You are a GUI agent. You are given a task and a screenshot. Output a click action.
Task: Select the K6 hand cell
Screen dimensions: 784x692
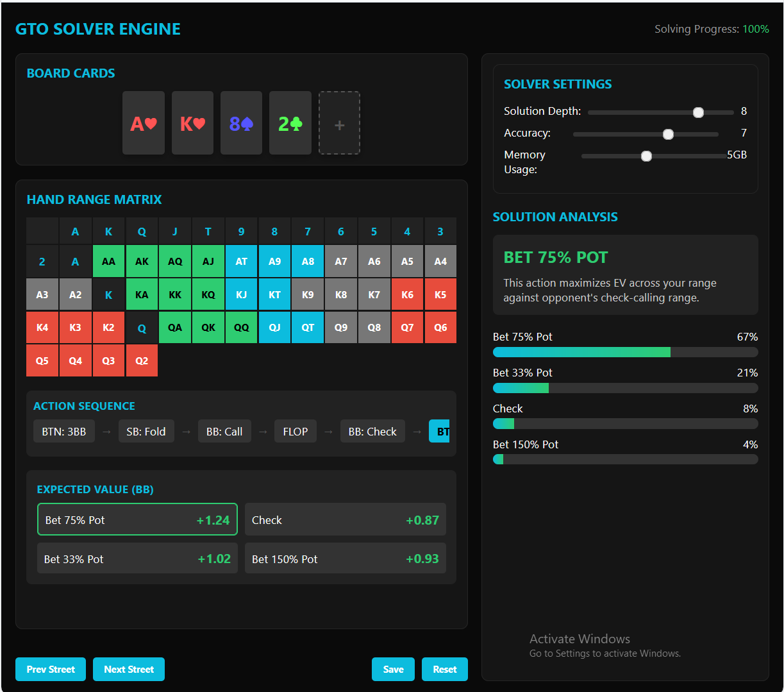point(407,294)
